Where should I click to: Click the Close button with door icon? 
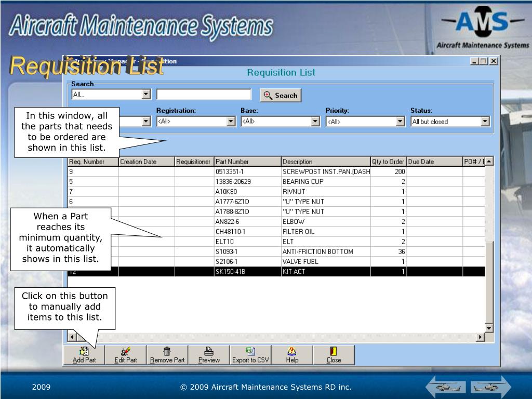point(334,355)
